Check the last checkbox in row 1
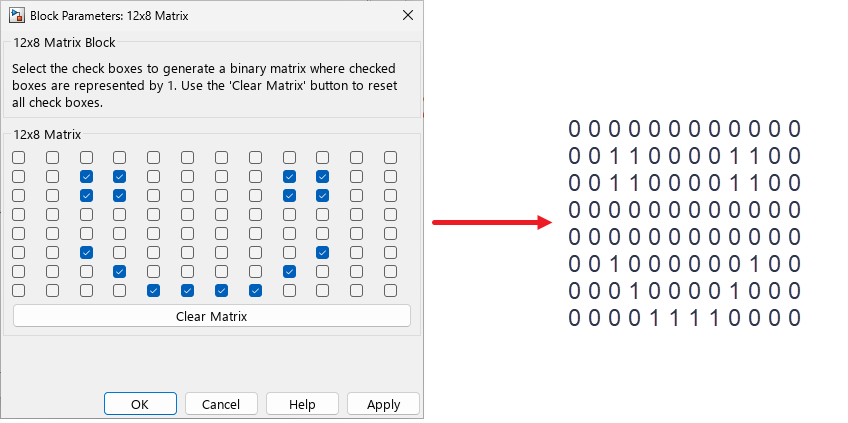Image resolution: width=848 pixels, height=423 pixels. (x=391, y=158)
